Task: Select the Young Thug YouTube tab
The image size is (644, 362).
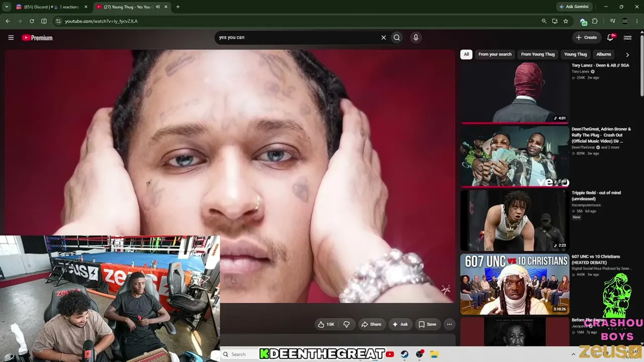Action: tap(131, 7)
